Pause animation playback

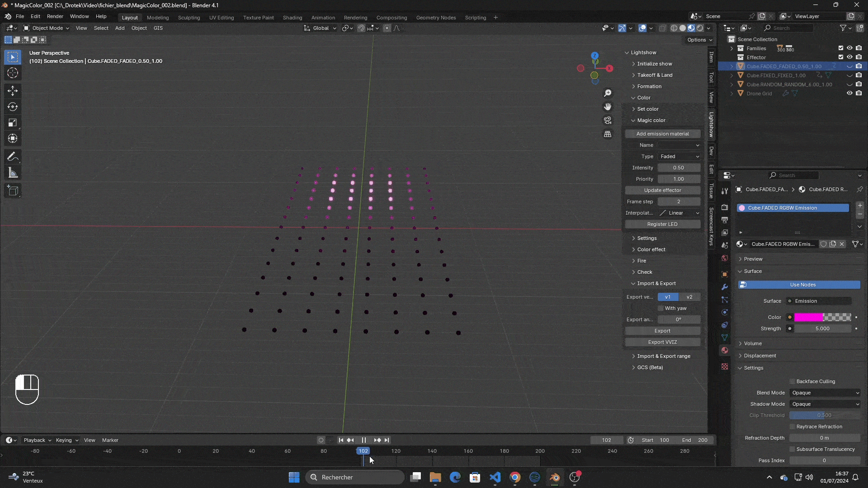point(364,440)
